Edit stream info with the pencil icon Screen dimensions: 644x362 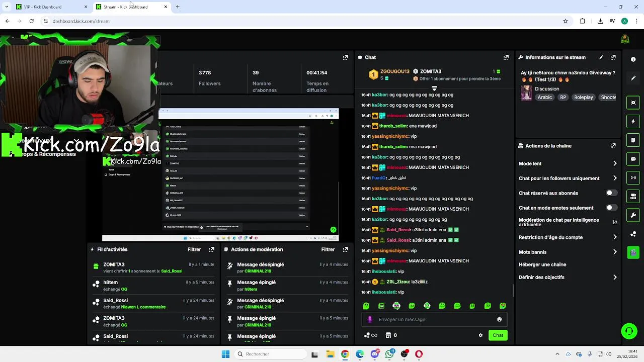(x=601, y=57)
